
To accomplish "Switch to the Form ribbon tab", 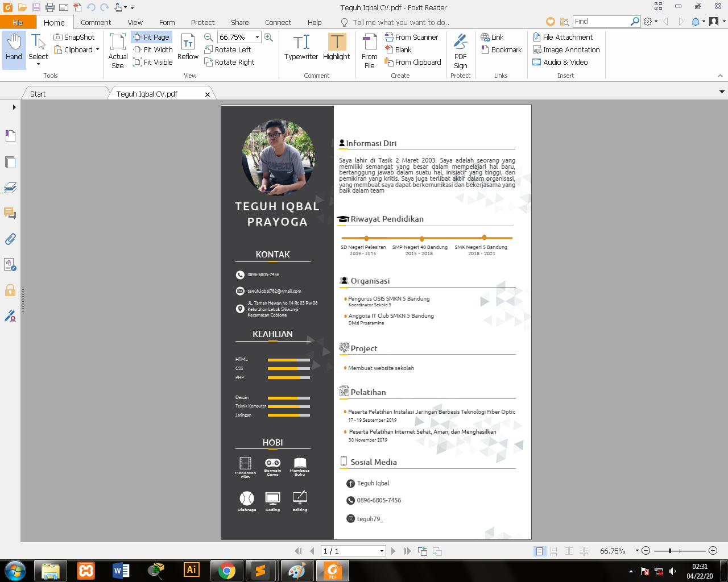I will 167,22.
